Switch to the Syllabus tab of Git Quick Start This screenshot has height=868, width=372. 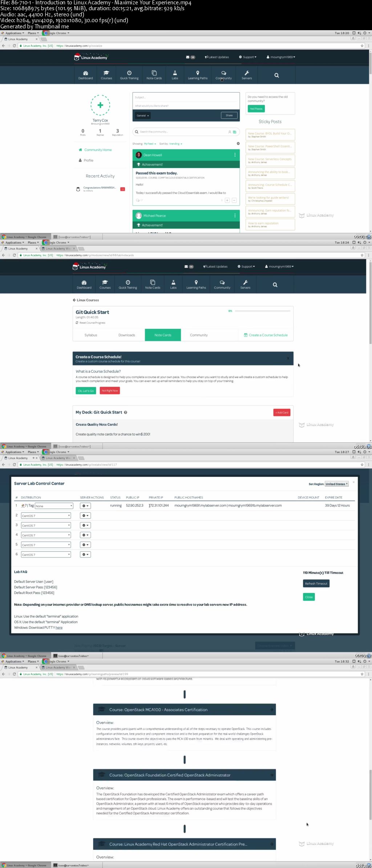91,335
